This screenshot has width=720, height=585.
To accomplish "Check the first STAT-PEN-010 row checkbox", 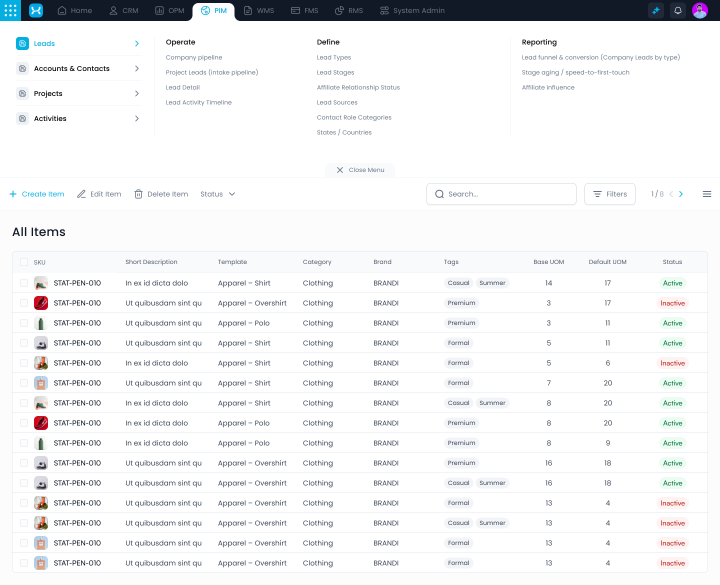I will coord(24,283).
